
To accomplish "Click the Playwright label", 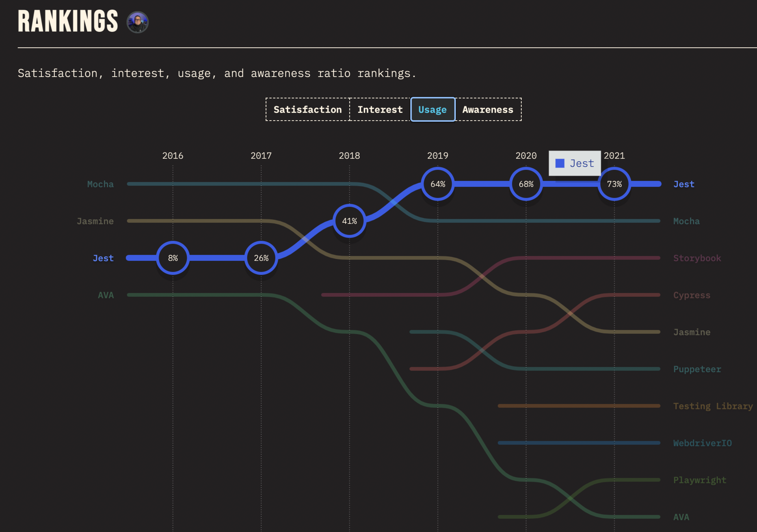I will (x=699, y=480).
